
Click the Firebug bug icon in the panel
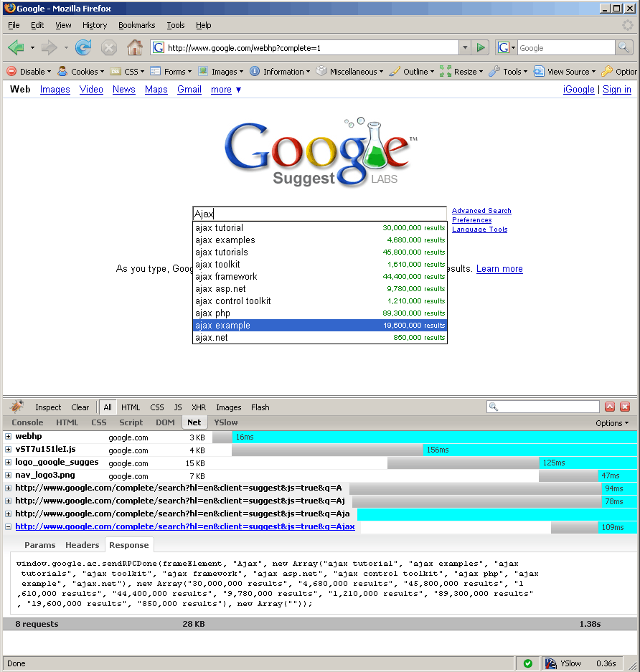(17, 407)
